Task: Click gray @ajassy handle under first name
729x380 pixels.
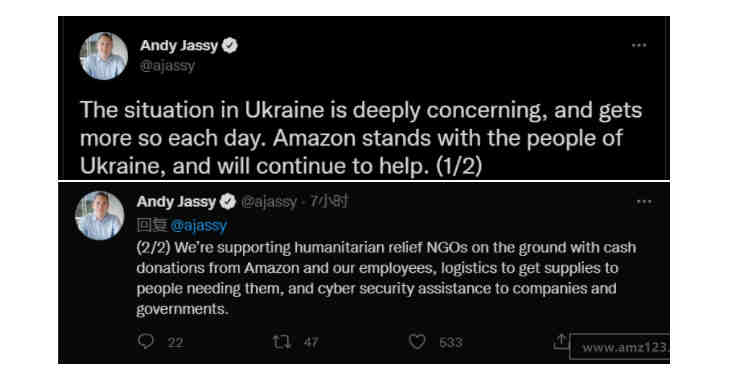Action: coord(167,66)
